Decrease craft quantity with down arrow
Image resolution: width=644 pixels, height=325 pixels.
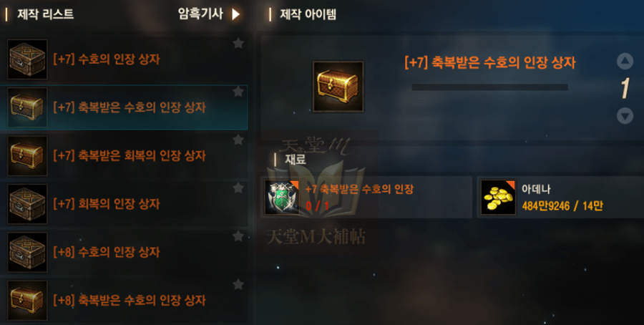tap(625, 116)
